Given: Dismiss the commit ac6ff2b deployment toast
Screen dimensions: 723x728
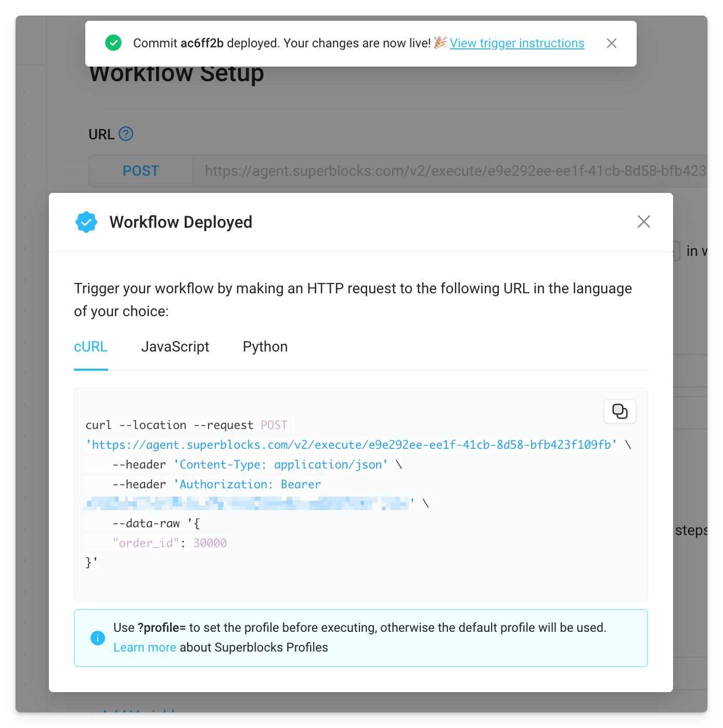Looking at the screenshot, I should [x=612, y=43].
